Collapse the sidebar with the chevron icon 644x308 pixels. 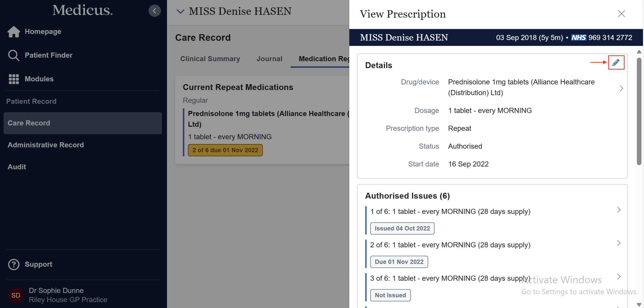tap(154, 11)
